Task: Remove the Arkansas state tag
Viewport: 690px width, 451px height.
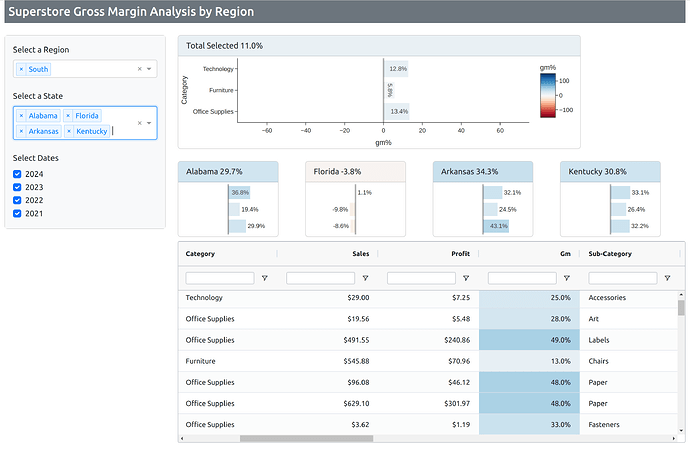Action: point(21,131)
